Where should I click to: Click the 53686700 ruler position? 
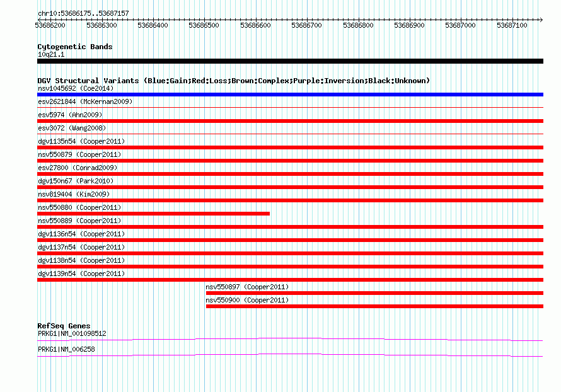306,25
